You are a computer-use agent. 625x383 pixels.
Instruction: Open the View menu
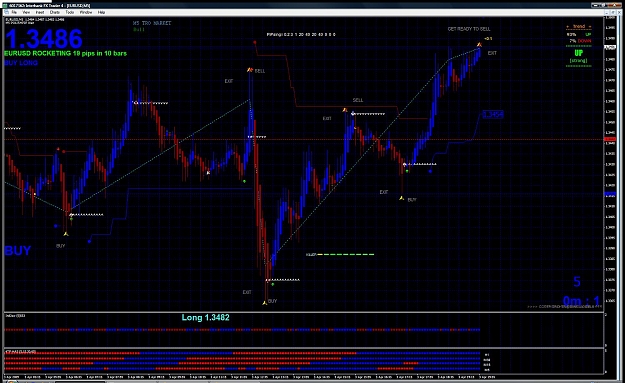click(x=26, y=12)
